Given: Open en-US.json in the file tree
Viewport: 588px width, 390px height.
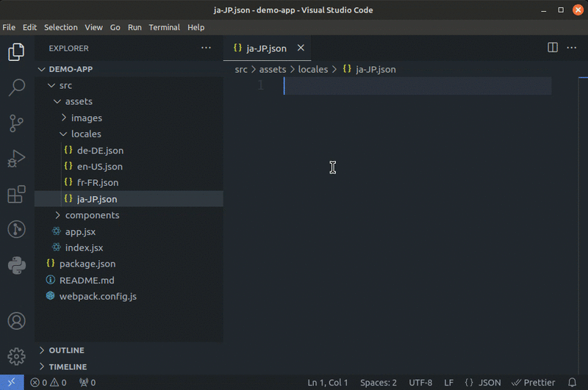Looking at the screenshot, I should [x=99, y=167].
